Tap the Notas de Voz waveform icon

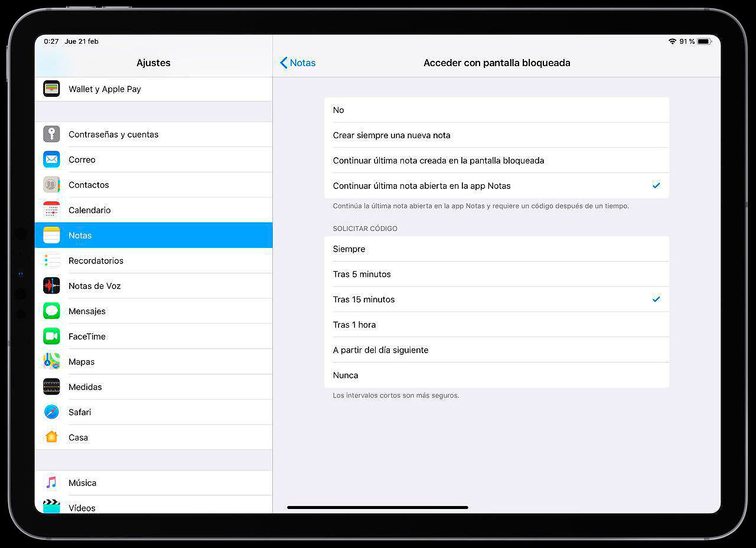pyautogui.click(x=51, y=286)
